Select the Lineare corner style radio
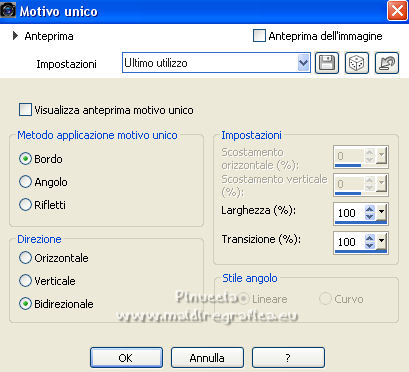This screenshot has height=372, width=409. click(244, 299)
